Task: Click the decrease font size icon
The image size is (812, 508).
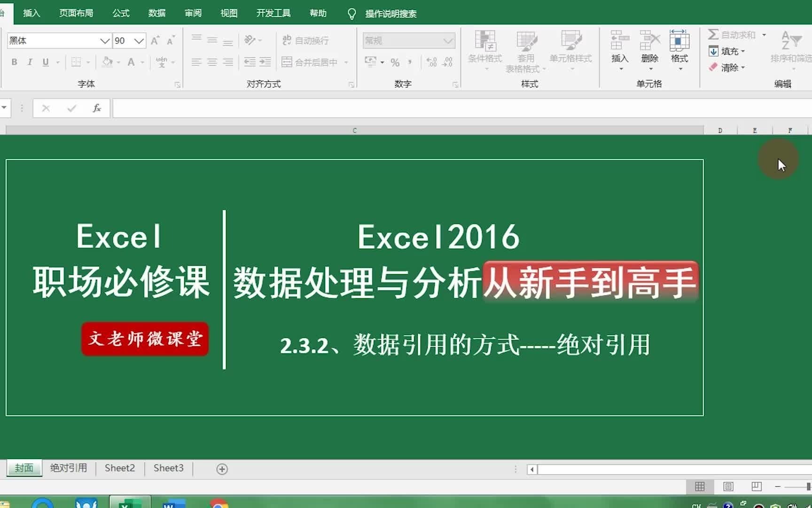Action: point(171,40)
